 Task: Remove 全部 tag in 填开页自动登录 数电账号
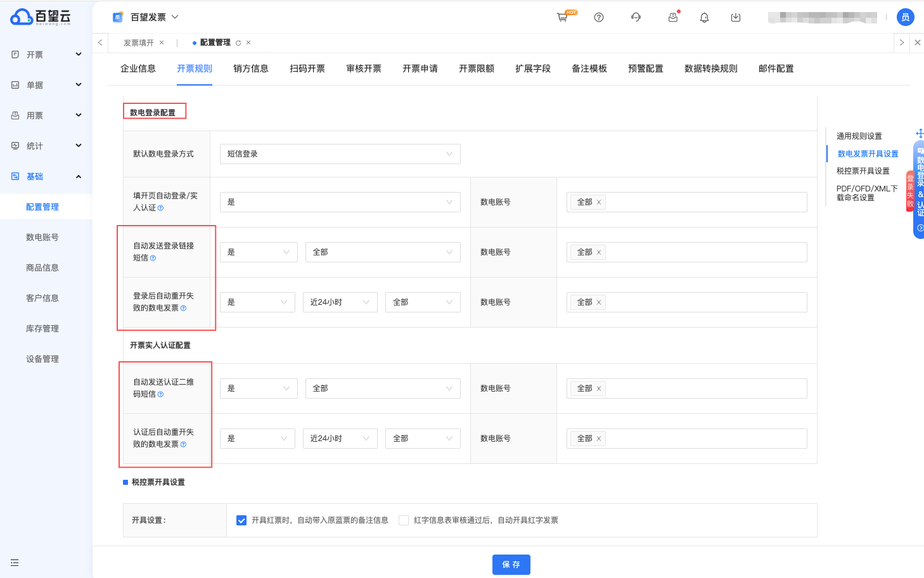pos(599,202)
